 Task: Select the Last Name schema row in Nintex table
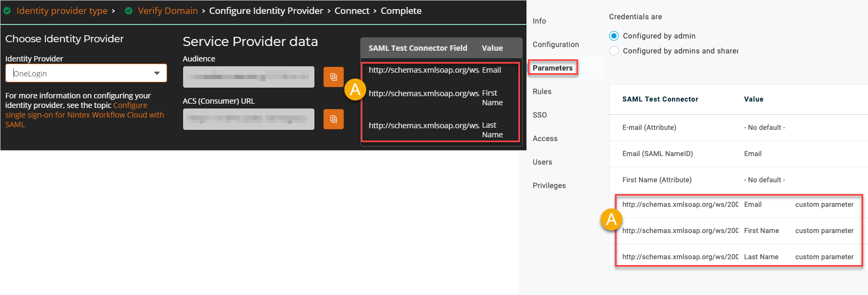[x=440, y=130]
